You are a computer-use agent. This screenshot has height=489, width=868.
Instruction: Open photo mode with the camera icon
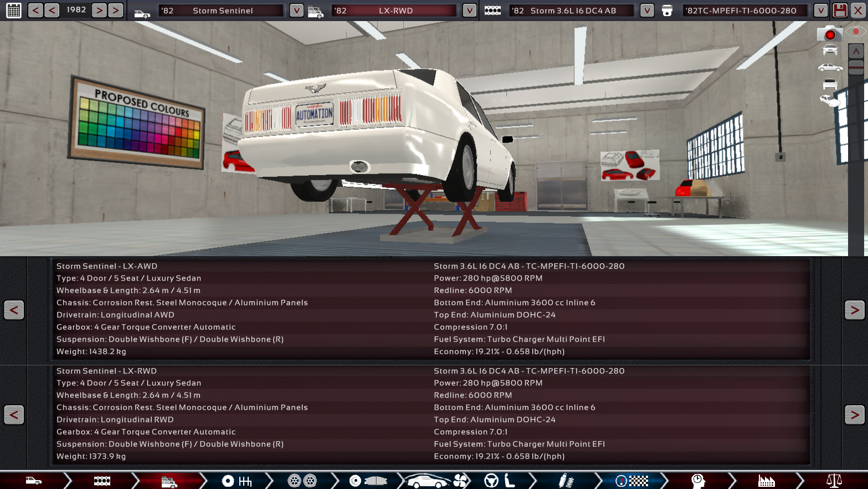coord(829,34)
